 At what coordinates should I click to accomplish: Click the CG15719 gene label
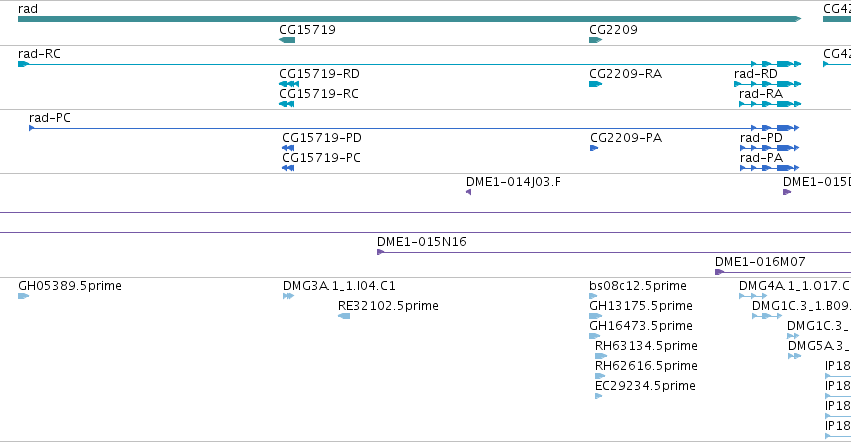point(307,30)
